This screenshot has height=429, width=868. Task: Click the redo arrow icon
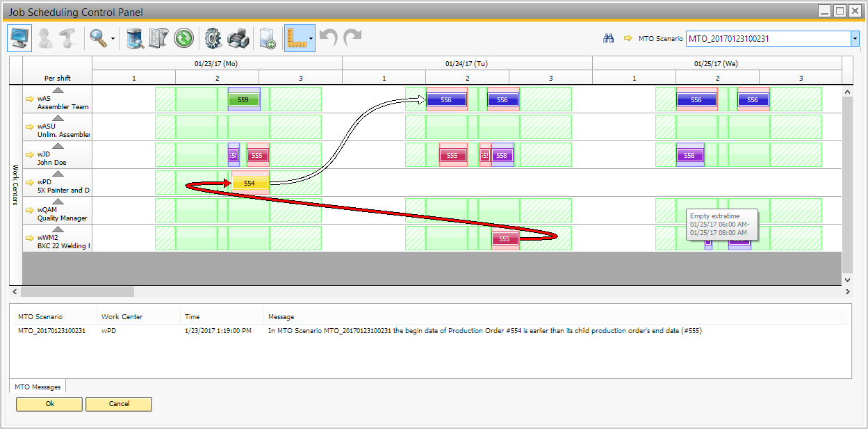coord(353,38)
